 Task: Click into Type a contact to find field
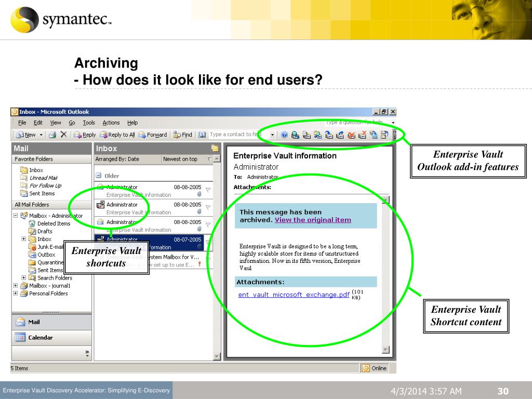[x=239, y=135]
